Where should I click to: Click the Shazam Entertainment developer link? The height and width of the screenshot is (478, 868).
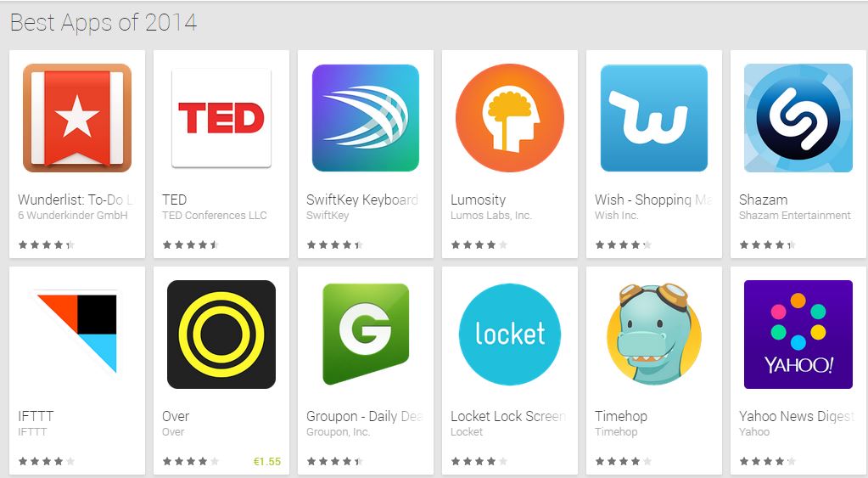click(794, 216)
